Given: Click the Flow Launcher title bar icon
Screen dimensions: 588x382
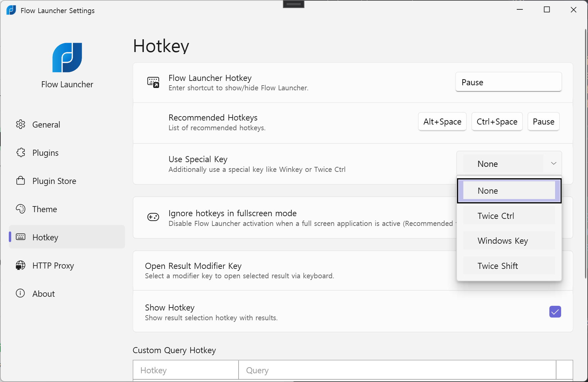Looking at the screenshot, I should (x=11, y=10).
